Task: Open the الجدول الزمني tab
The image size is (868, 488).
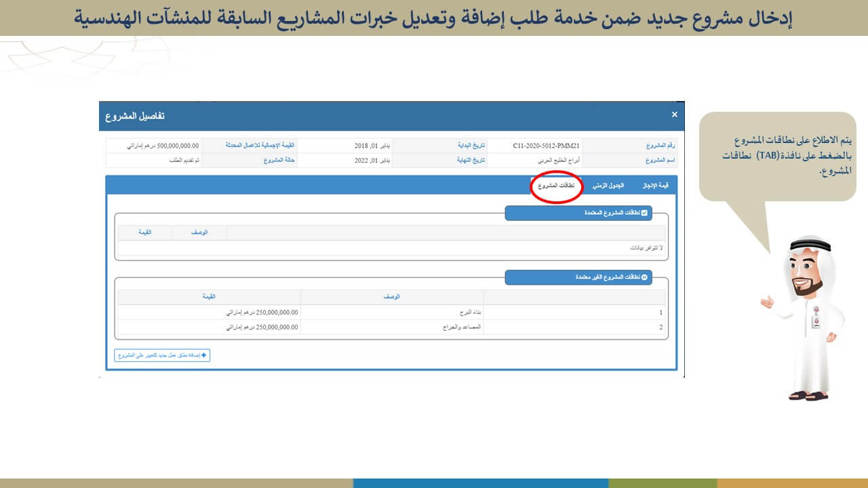Action: tap(608, 186)
